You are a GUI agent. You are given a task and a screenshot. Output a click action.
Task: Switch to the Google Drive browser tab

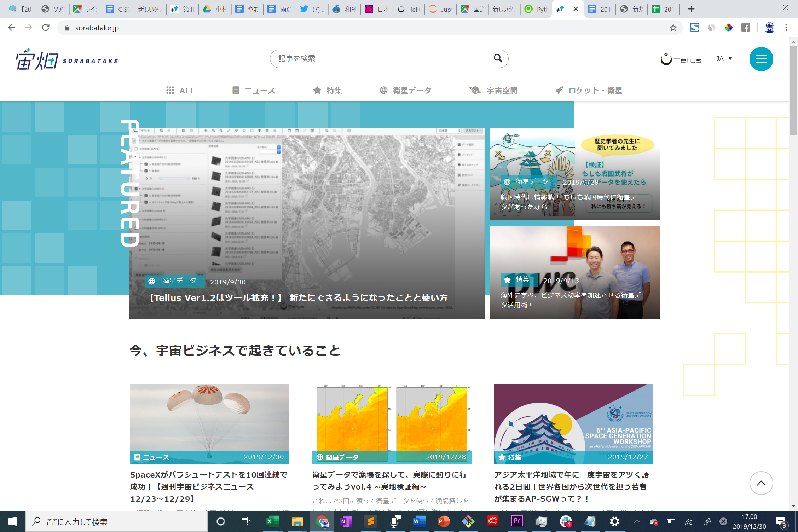(x=214, y=9)
